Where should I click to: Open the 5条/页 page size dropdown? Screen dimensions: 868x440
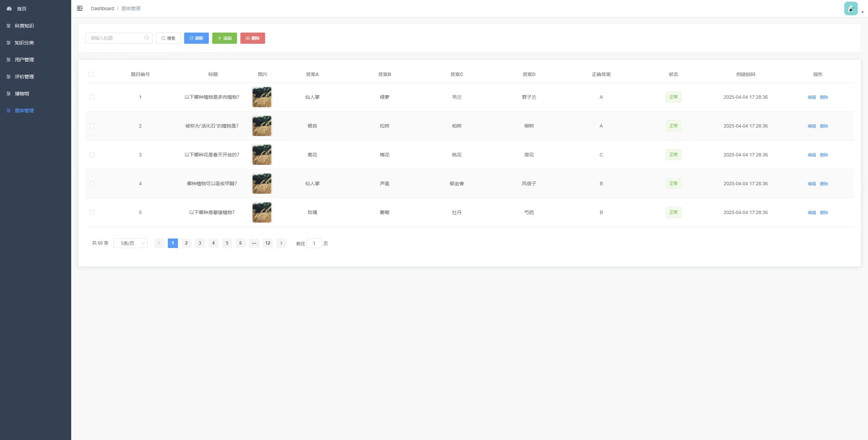pyautogui.click(x=131, y=243)
